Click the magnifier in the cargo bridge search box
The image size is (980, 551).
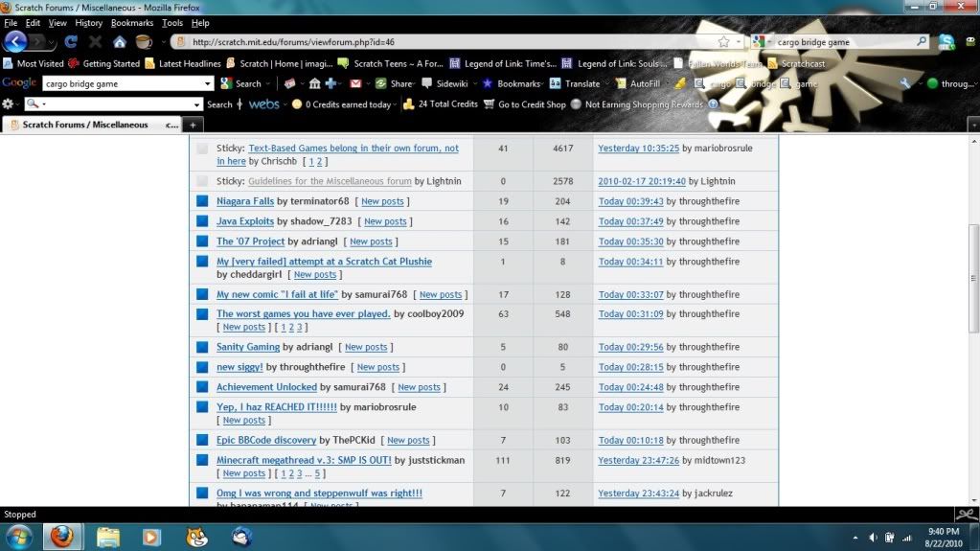click(x=922, y=42)
